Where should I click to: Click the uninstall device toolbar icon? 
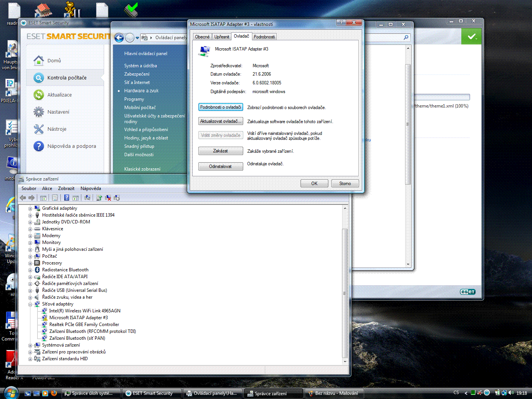coord(108,198)
